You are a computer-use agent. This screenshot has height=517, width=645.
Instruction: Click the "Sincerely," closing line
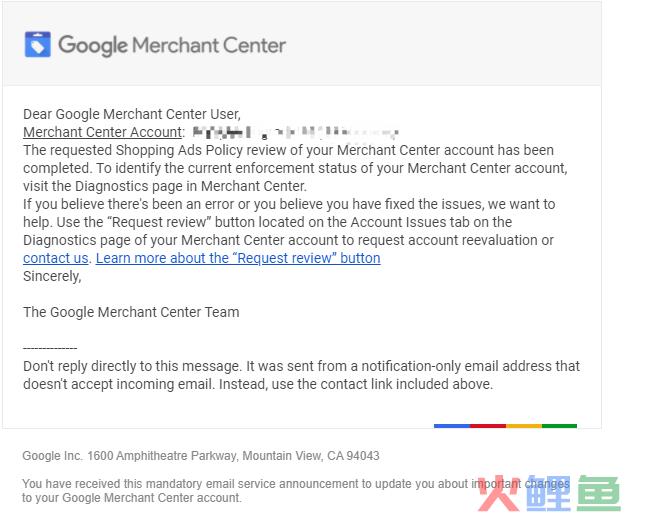tap(52, 276)
